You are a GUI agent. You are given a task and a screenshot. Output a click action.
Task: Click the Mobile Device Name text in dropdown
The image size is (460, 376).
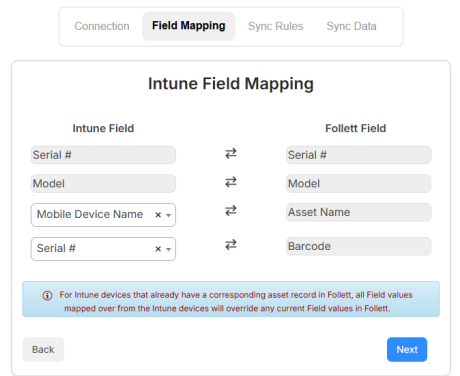point(90,214)
